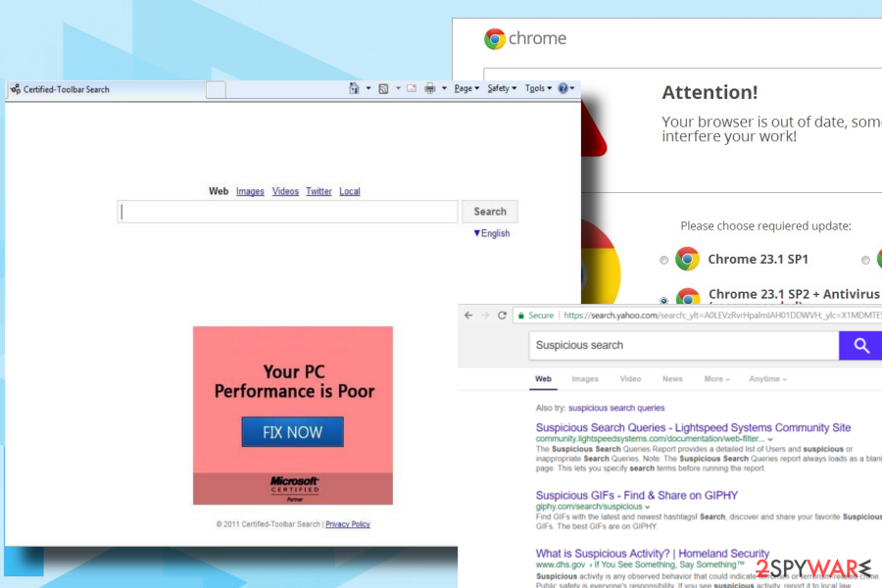The image size is (882, 588).
Task: Click the Print icon
Action: click(430, 88)
